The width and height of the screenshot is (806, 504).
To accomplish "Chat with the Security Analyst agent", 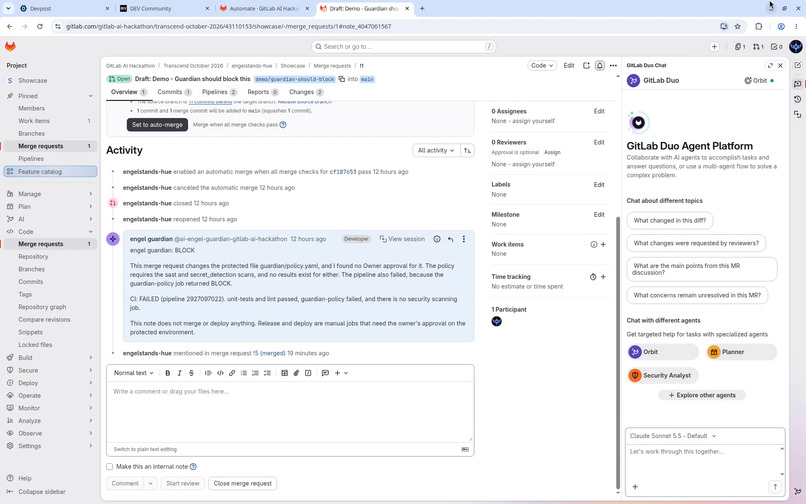I will click(663, 375).
